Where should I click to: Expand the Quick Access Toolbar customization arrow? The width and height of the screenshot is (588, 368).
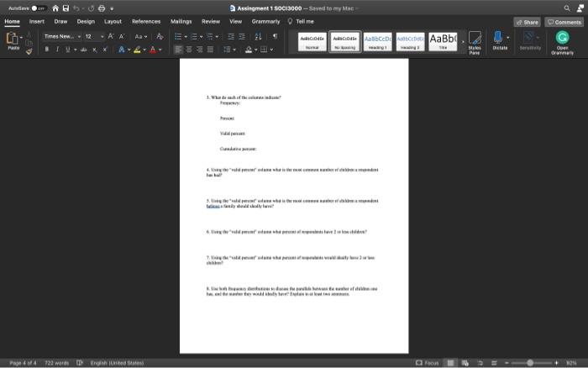(112, 8)
